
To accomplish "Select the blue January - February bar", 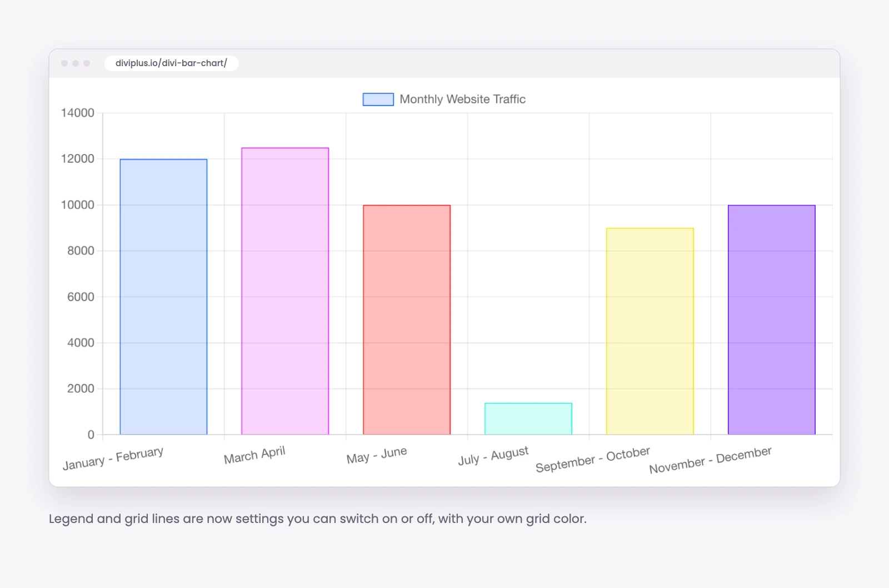I will pos(163,297).
